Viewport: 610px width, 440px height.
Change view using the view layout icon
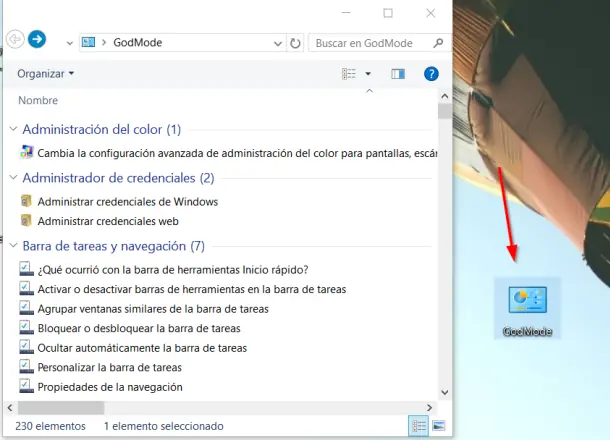click(x=349, y=74)
